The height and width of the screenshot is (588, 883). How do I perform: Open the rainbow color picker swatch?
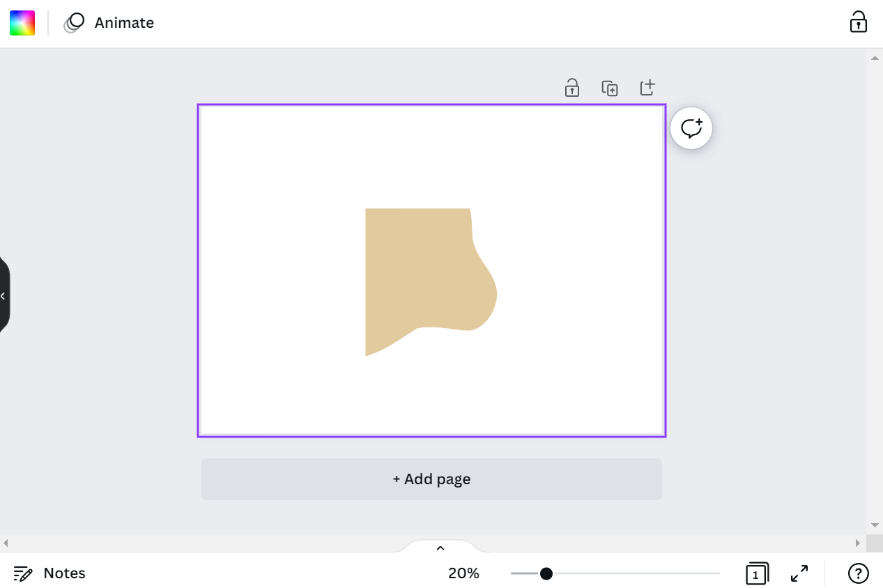22,23
